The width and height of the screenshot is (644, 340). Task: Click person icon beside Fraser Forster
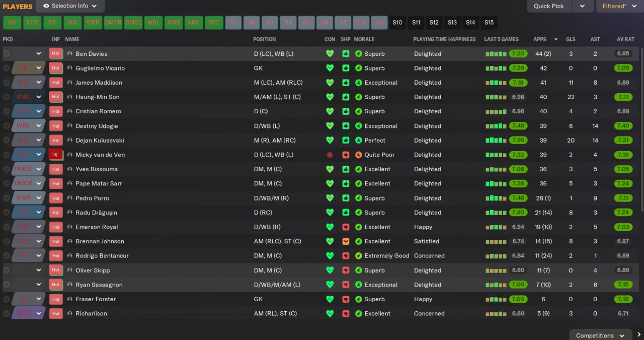[70, 299]
